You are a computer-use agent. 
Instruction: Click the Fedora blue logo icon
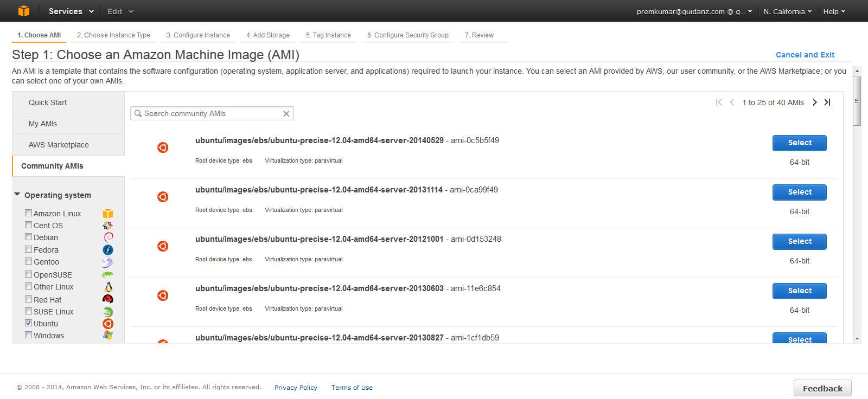(108, 250)
